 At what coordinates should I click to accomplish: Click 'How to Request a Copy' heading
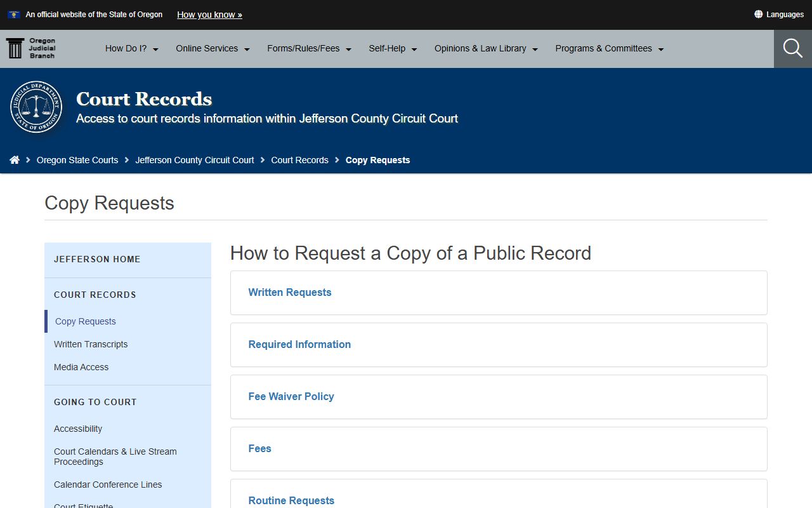[x=410, y=253]
